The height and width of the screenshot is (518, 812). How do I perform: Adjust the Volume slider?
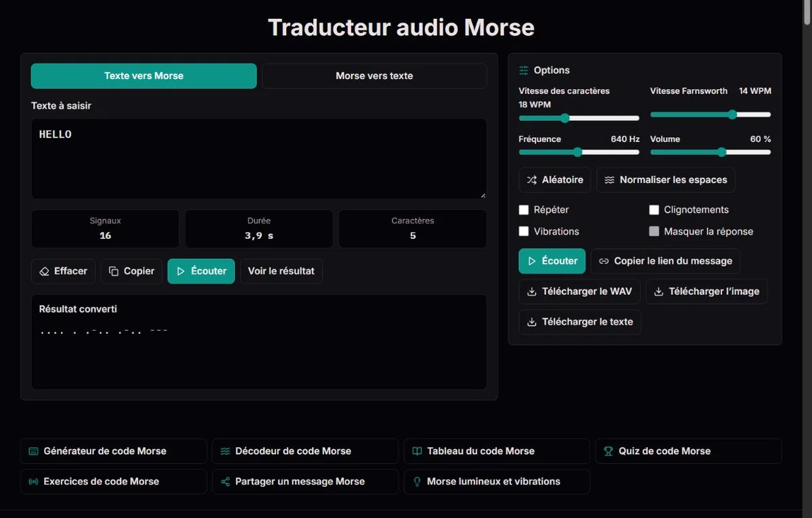710,152
